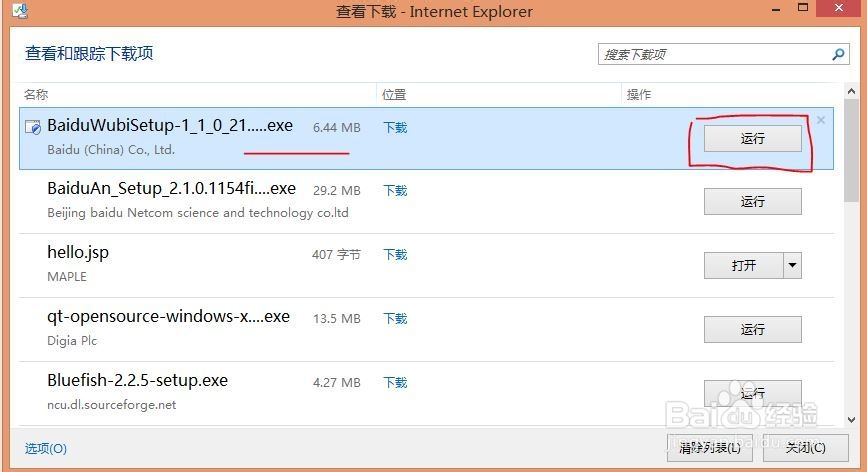Screen dimensions: 867x472
Task: Click the 13.5 MB file size
Action: coord(337,319)
